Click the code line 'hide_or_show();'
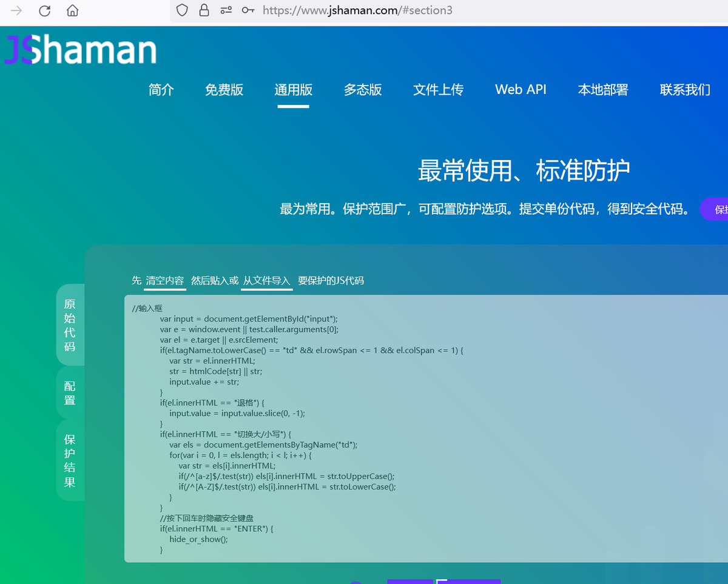728x584 pixels. coord(198,539)
